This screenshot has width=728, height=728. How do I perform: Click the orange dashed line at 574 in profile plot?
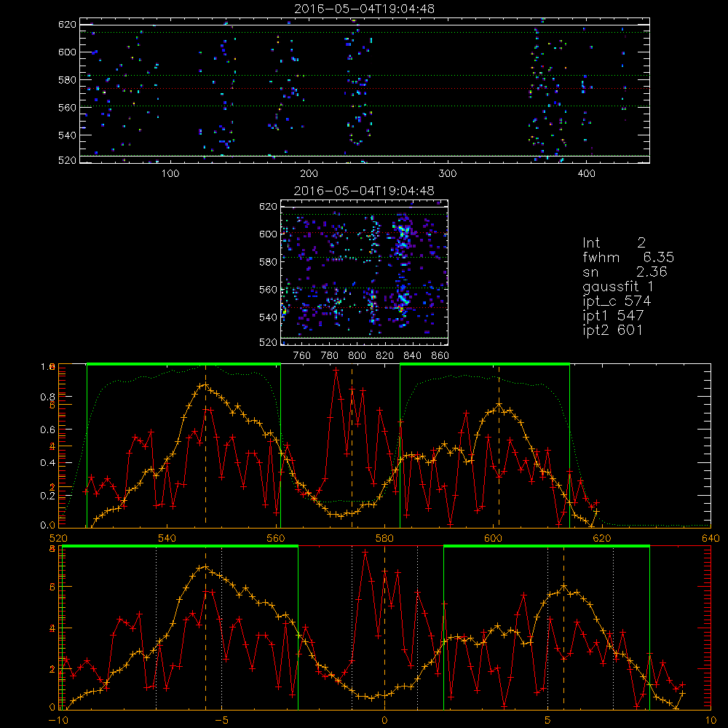click(x=352, y=446)
